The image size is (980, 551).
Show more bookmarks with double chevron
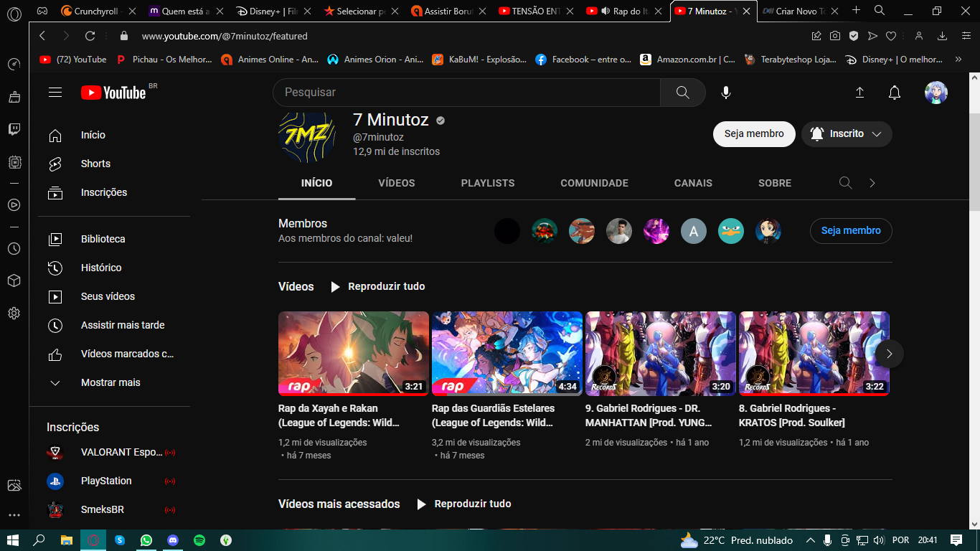click(x=958, y=60)
